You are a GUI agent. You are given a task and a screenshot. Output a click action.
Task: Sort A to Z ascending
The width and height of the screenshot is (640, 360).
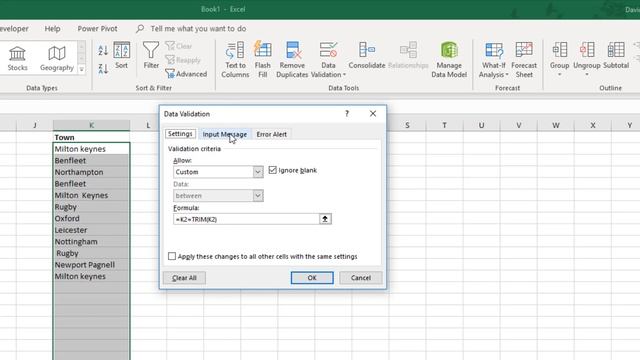103,50
